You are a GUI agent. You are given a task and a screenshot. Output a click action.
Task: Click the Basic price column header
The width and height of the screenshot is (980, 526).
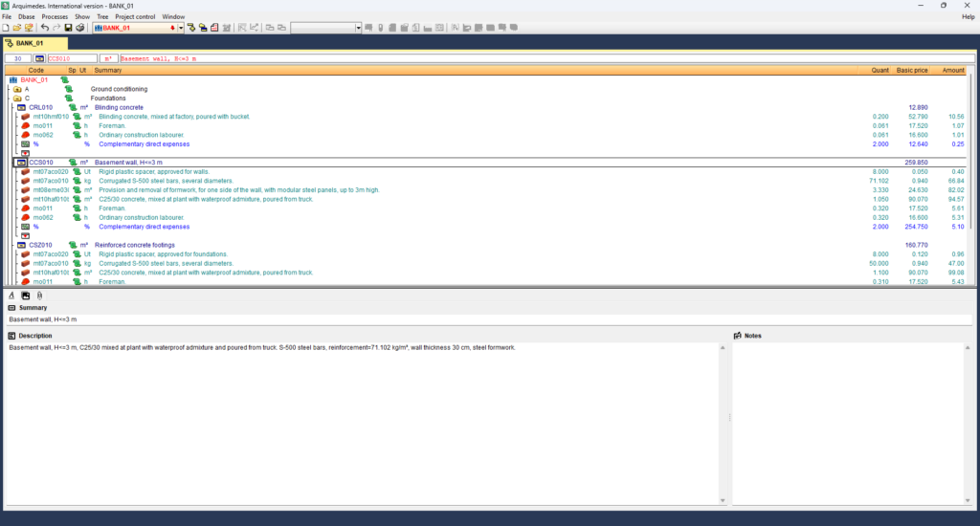tap(912, 71)
